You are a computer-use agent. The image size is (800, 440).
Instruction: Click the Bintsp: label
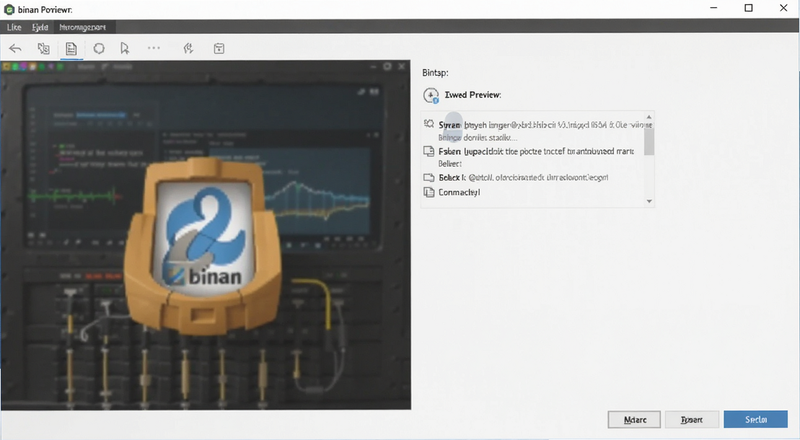pos(435,73)
